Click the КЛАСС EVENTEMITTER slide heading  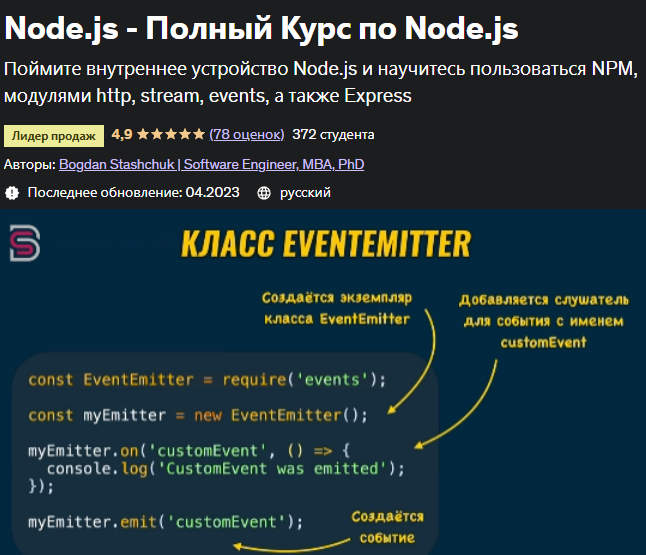coord(324,243)
